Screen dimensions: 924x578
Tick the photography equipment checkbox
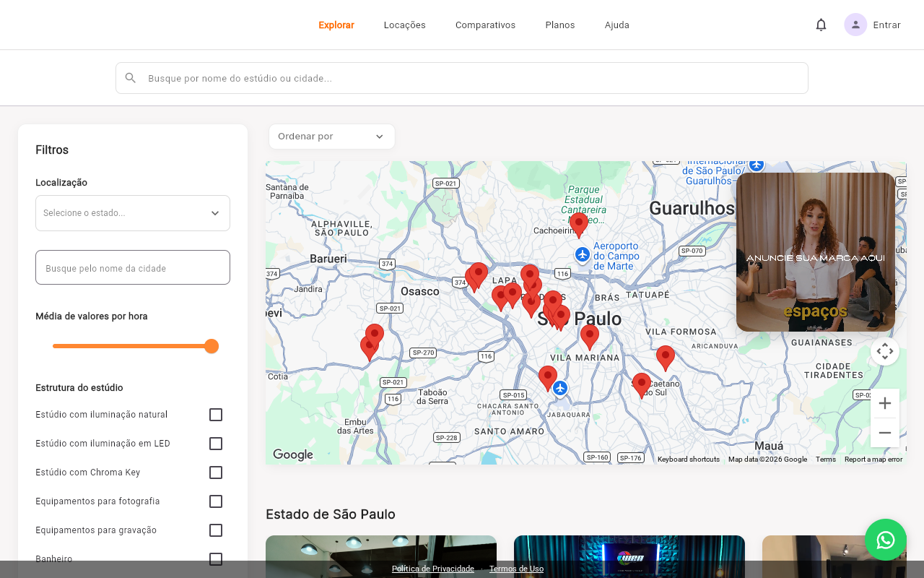pyautogui.click(x=216, y=501)
